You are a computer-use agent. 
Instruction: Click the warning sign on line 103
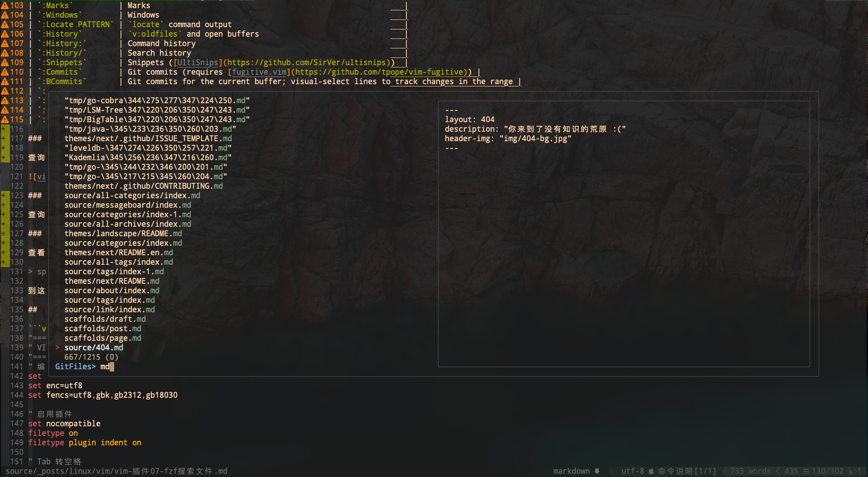[x=5, y=5]
